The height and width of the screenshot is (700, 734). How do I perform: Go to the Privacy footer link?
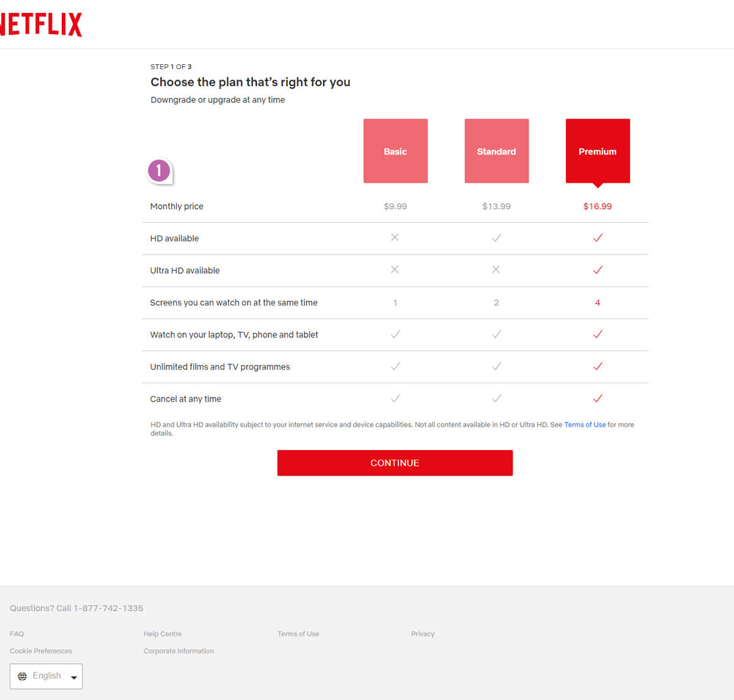423,634
